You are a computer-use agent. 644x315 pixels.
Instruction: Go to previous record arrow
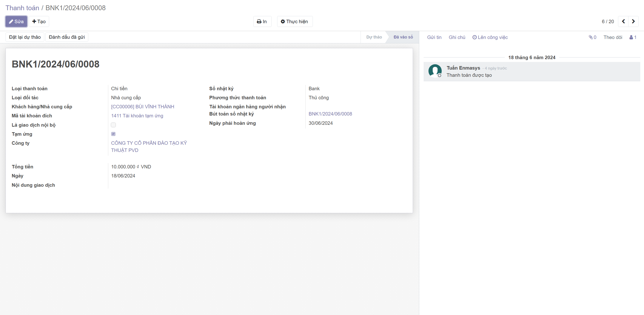click(x=623, y=22)
